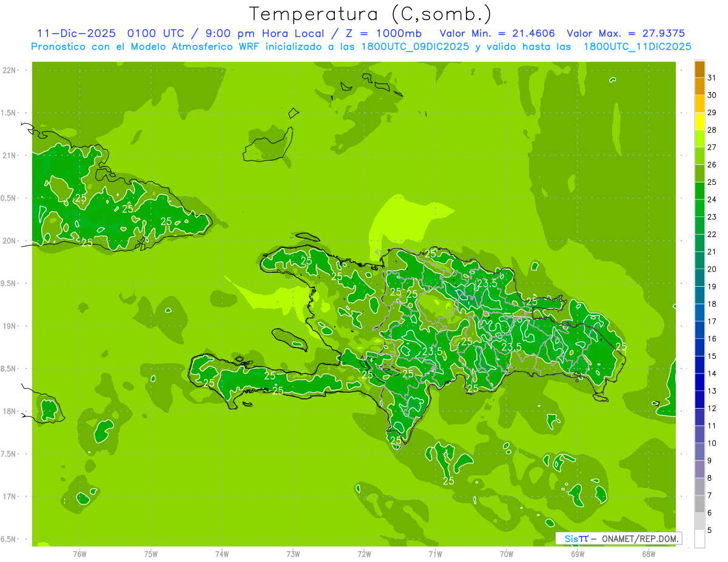Click the lime swatch between 27 and 28

[x=699, y=139]
